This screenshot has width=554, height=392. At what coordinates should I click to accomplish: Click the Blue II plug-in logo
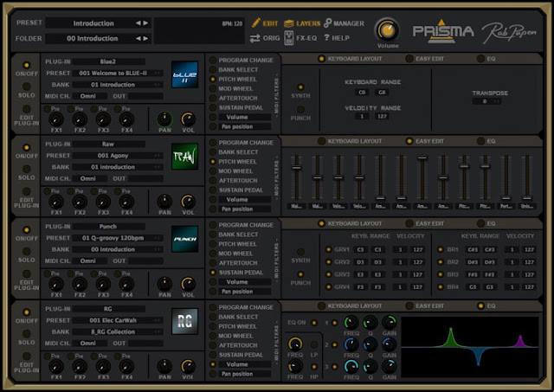184,74
